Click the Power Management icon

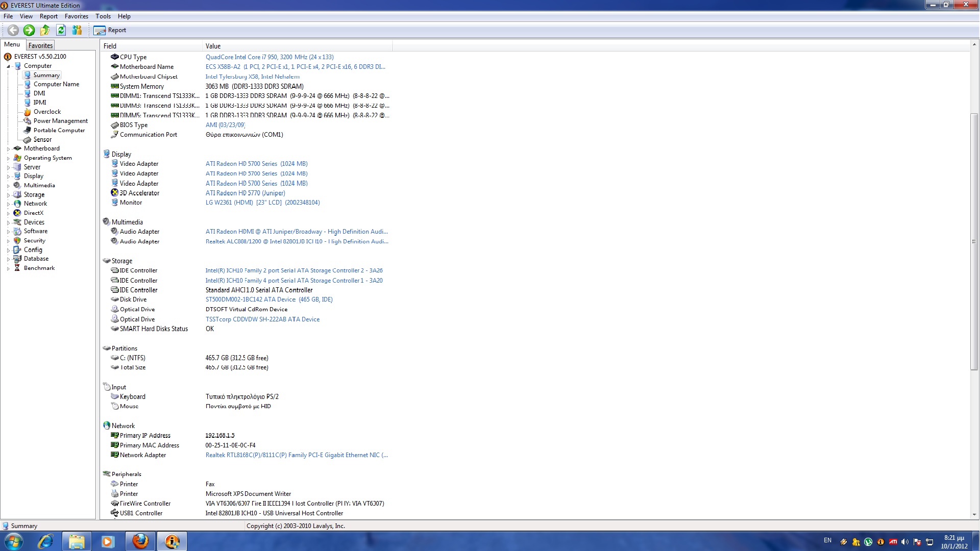(28, 121)
